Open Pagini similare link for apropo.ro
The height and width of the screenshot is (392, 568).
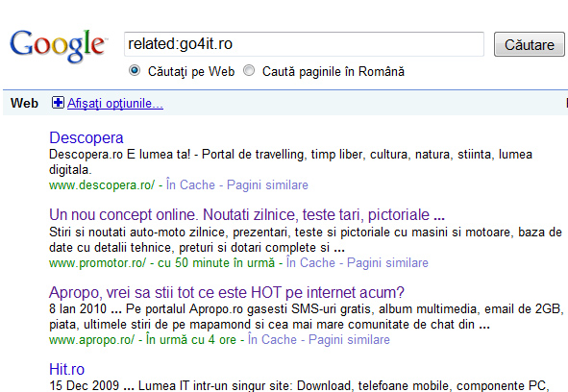(x=349, y=339)
